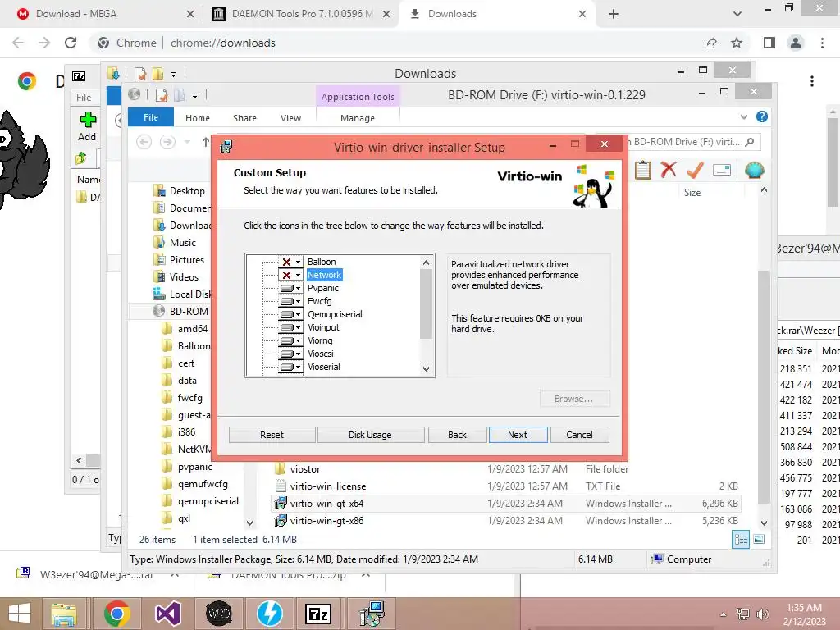The height and width of the screenshot is (630, 840).
Task: Toggle Chrome side panel icon
Action: (769, 43)
